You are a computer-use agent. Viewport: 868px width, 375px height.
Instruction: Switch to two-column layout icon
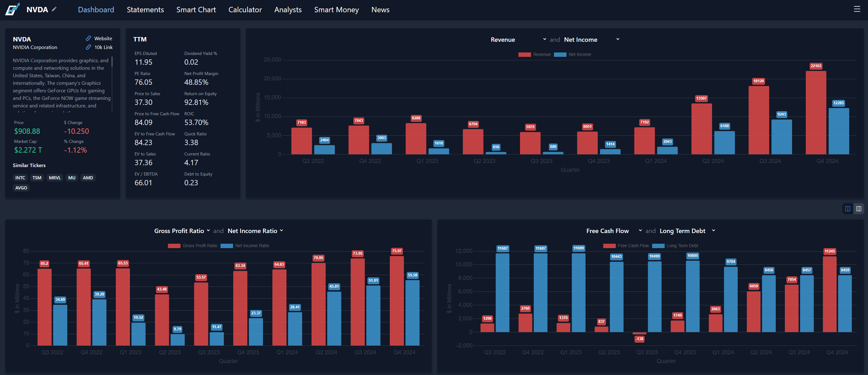848,209
